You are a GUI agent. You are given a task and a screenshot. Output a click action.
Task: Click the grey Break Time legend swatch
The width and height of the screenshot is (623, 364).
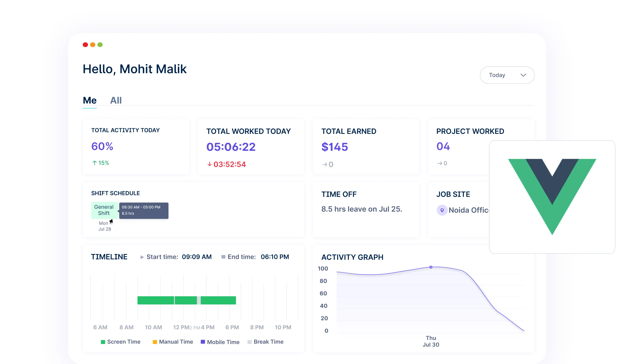(x=249, y=342)
